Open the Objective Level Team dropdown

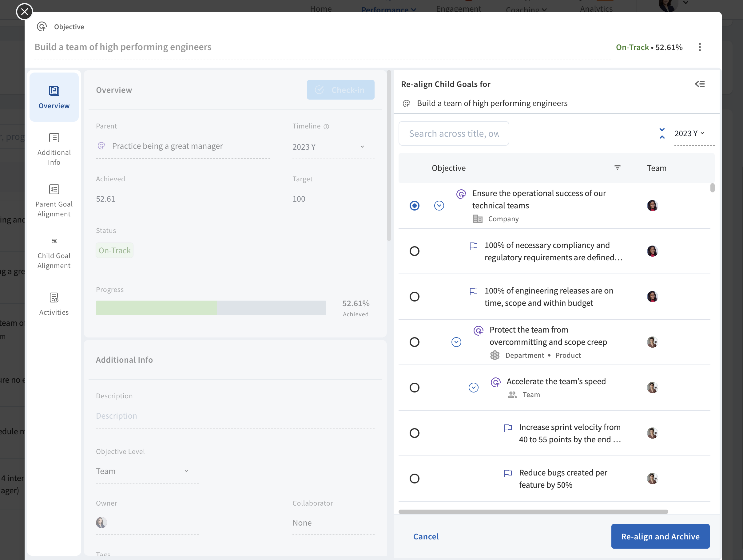[x=147, y=471]
